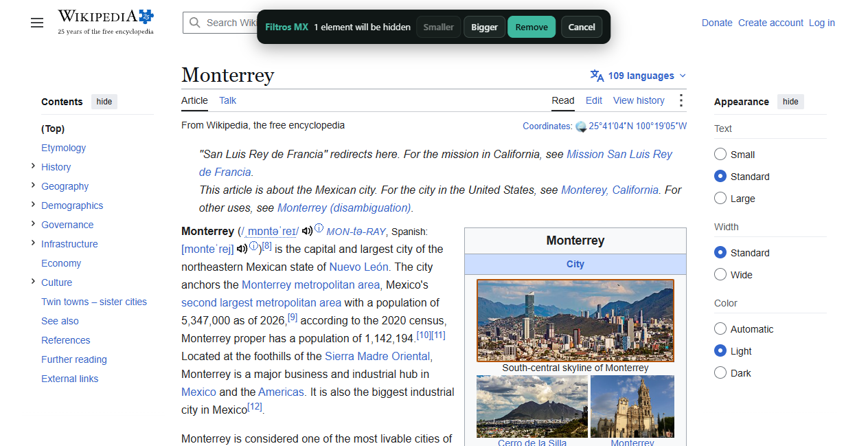Viewport: 868px width, 446px height.
Task: Select the Read tab
Action: point(563,100)
